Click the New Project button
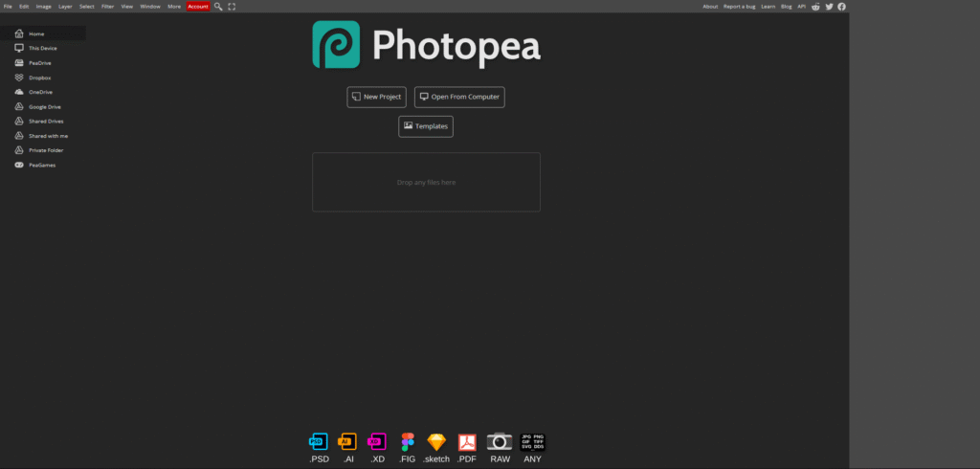This screenshot has height=469, width=980. point(376,97)
